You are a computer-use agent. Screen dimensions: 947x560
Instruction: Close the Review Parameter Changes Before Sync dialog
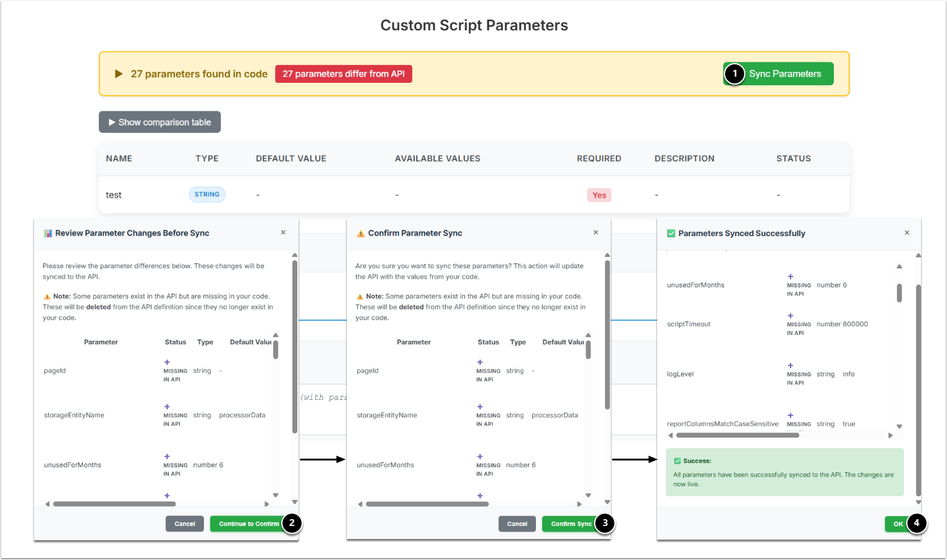coord(283,232)
